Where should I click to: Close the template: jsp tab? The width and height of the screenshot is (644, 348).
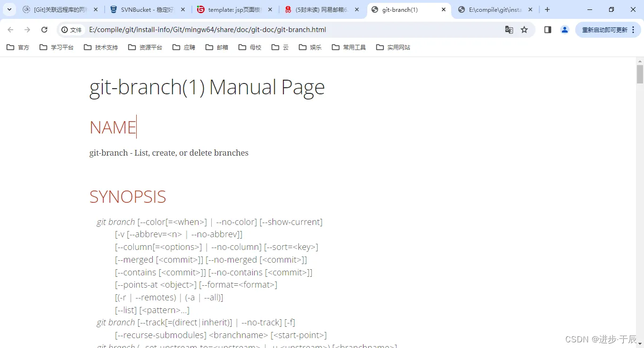point(270,9)
